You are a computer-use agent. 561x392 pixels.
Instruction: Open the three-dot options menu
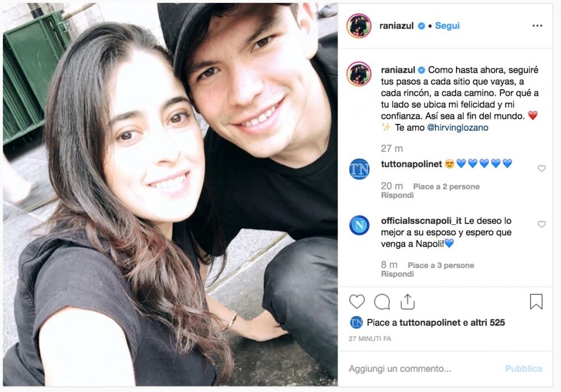click(x=537, y=25)
